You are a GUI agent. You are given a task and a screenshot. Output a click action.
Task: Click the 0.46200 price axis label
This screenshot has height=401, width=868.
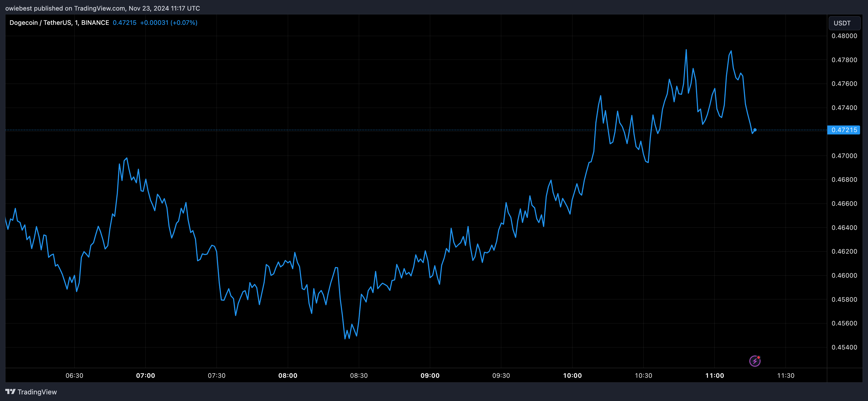click(x=844, y=251)
